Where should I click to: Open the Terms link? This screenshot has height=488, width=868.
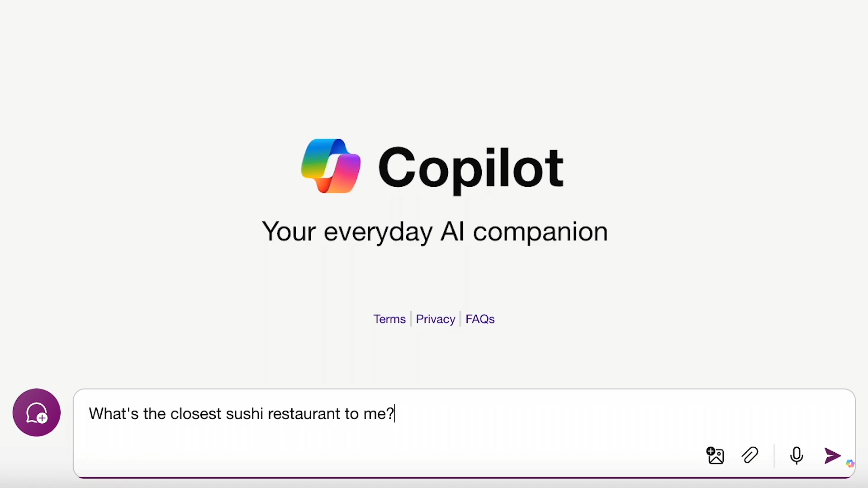point(389,319)
